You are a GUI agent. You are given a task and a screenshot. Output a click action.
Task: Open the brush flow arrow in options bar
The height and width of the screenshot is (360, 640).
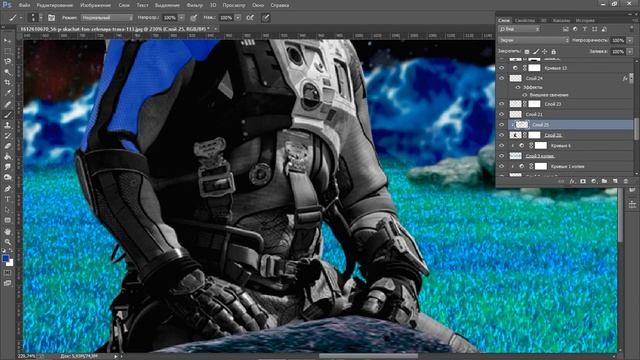238,18
